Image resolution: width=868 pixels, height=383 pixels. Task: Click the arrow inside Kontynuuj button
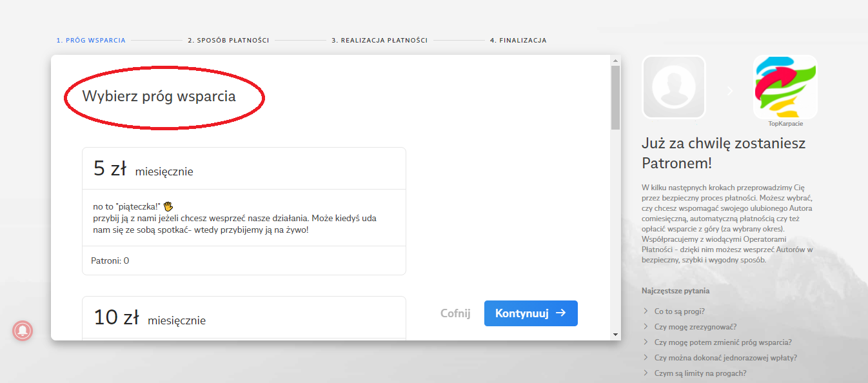pos(561,313)
